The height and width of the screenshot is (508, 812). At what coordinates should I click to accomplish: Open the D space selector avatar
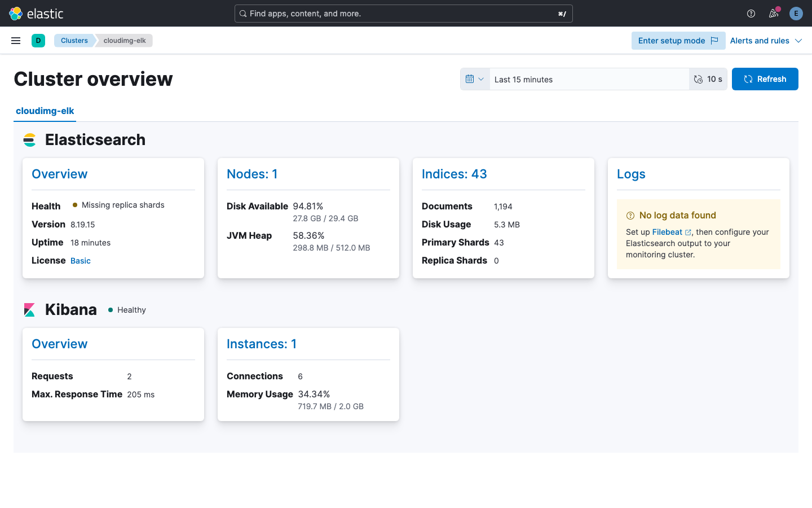click(x=38, y=41)
